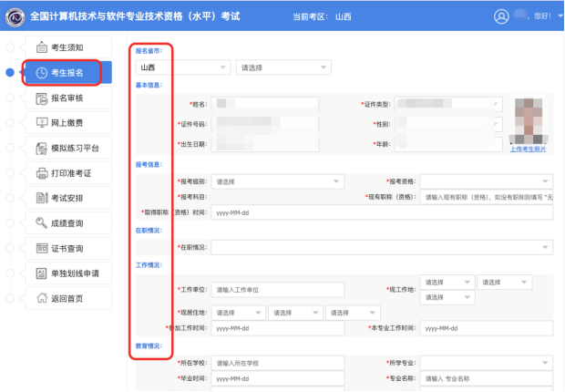Click the 姓名 input field

265,104
